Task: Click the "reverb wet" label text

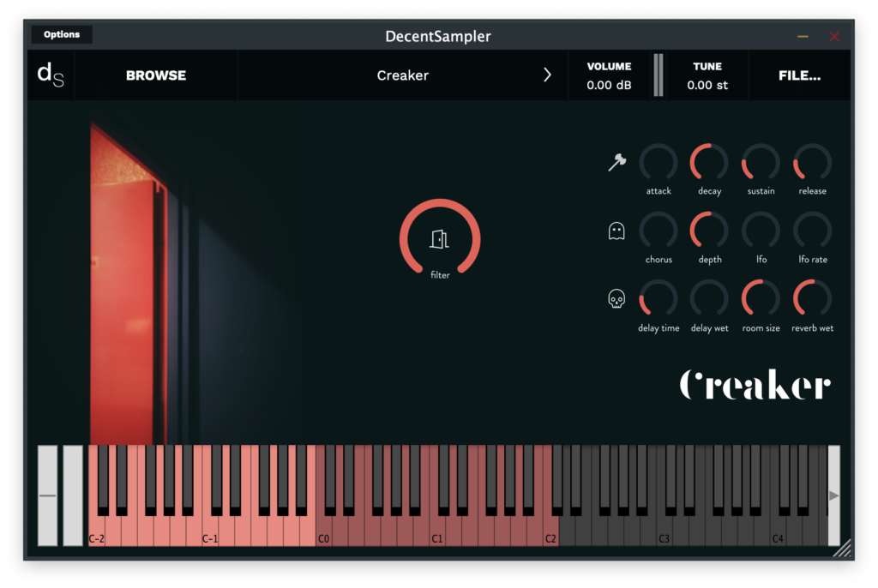Action: click(x=813, y=328)
